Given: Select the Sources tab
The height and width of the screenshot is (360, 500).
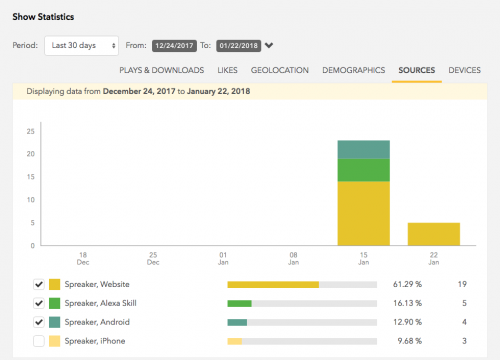Looking at the screenshot, I should click(417, 70).
